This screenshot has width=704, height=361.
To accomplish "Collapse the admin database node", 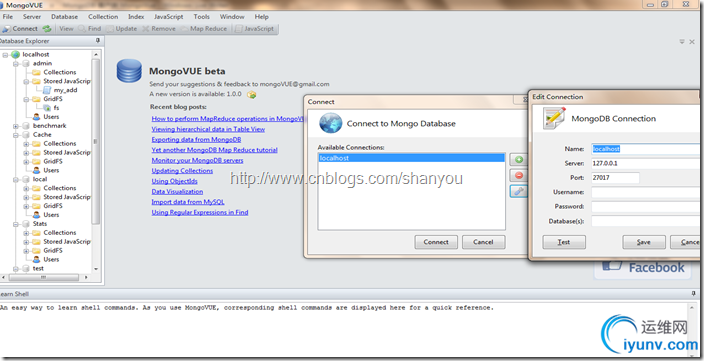I will pos(16,64).
